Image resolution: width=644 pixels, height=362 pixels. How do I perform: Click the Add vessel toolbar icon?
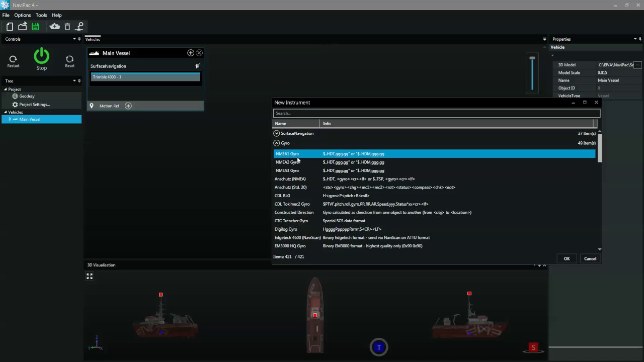[55, 27]
